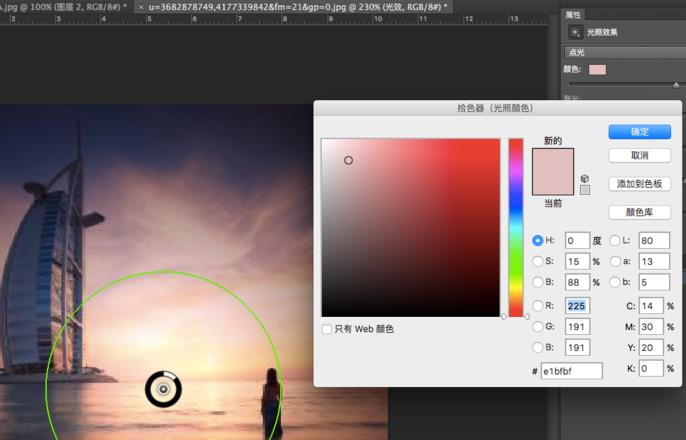This screenshot has width=686, height=440.
Task: Enable the 只有 Web 颜色 checkbox
Action: click(x=326, y=329)
